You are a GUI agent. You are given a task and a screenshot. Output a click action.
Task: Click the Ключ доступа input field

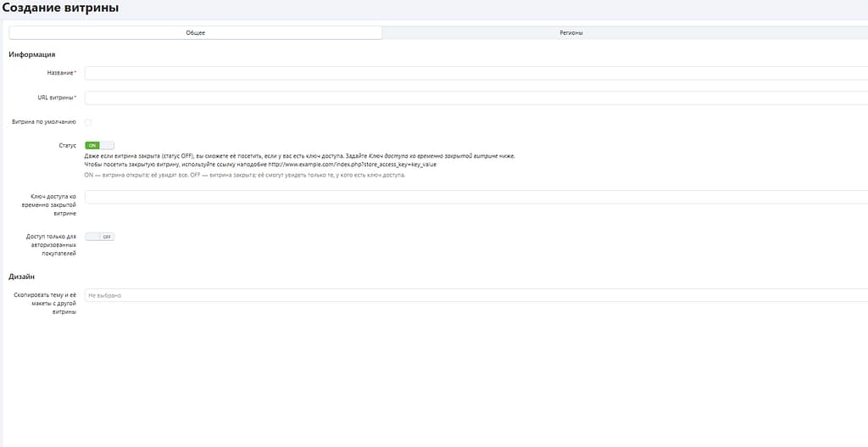pos(476,197)
